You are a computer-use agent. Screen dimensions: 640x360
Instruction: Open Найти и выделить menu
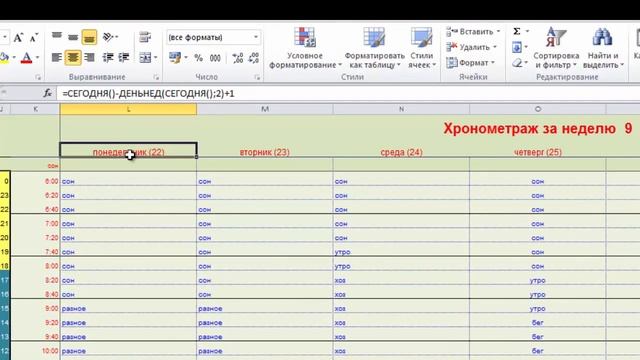pyautogui.click(x=603, y=48)
